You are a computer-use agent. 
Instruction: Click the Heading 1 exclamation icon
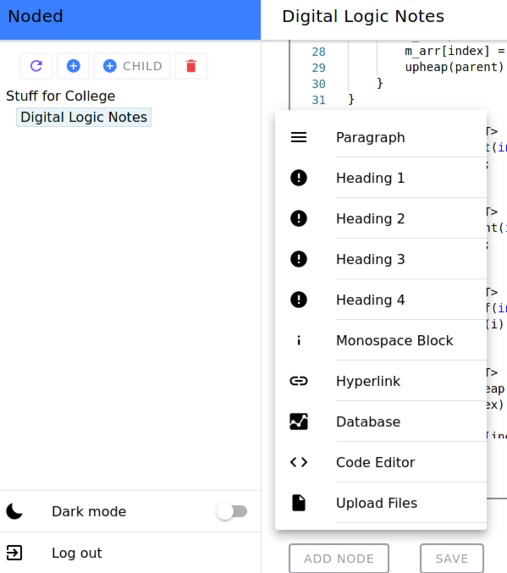click(x=299, y=178)
